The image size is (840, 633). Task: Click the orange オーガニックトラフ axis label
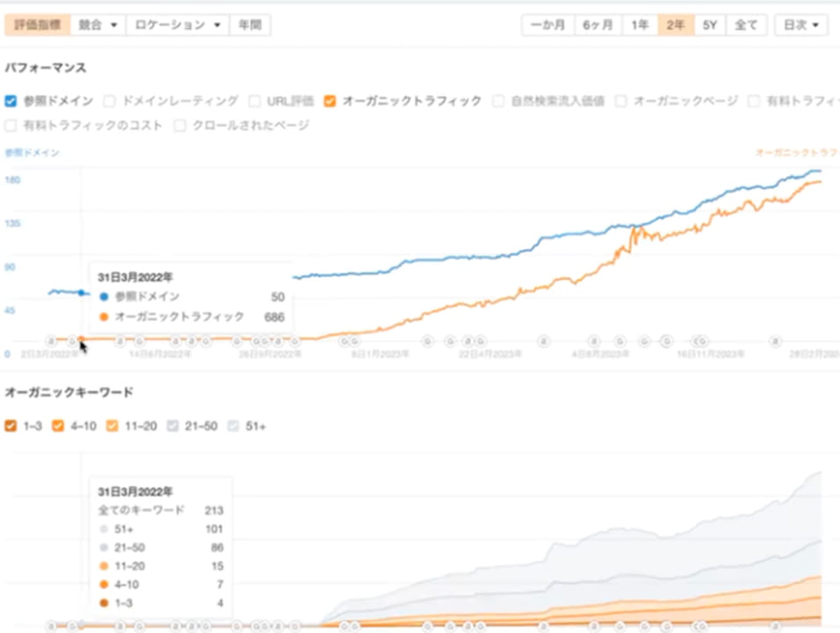click(x=797, y=153)
